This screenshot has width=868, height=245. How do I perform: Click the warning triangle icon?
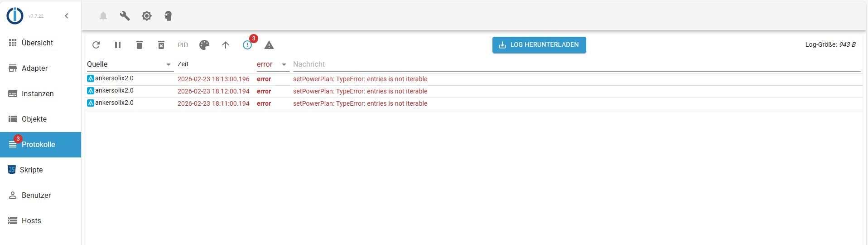click(x=269, y=45)
